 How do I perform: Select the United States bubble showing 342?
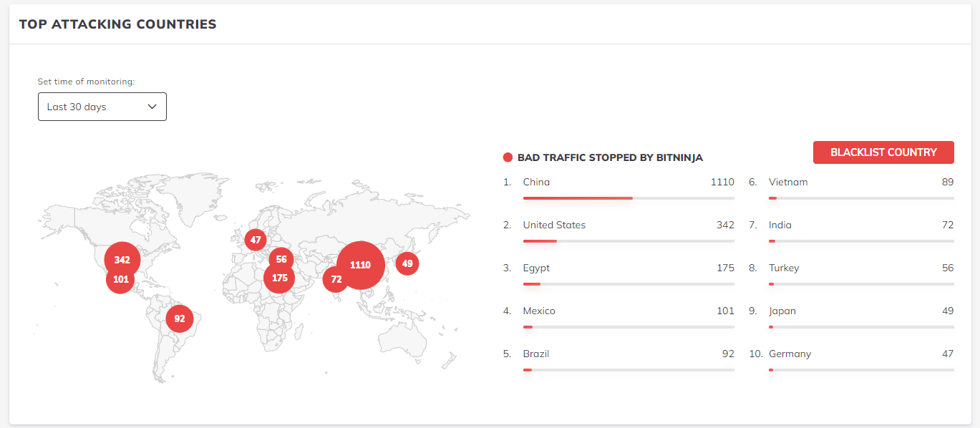pos(121,259)
